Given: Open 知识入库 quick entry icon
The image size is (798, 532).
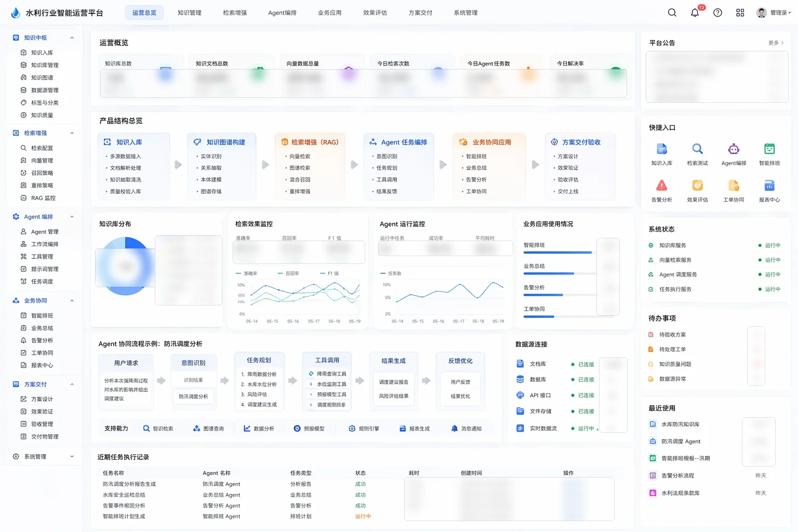Looking at the screenshot, I should (662, 149).
